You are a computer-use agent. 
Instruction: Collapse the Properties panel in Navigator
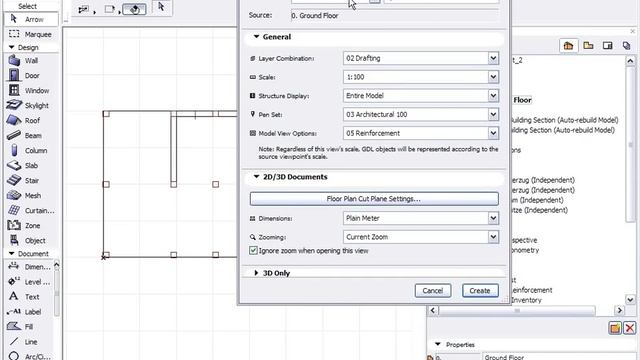438,344
